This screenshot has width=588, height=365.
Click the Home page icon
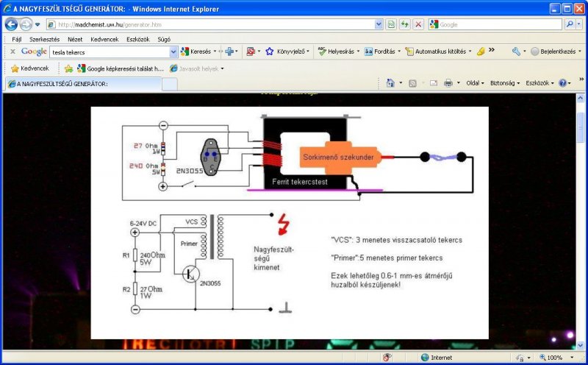click(390, 83)
